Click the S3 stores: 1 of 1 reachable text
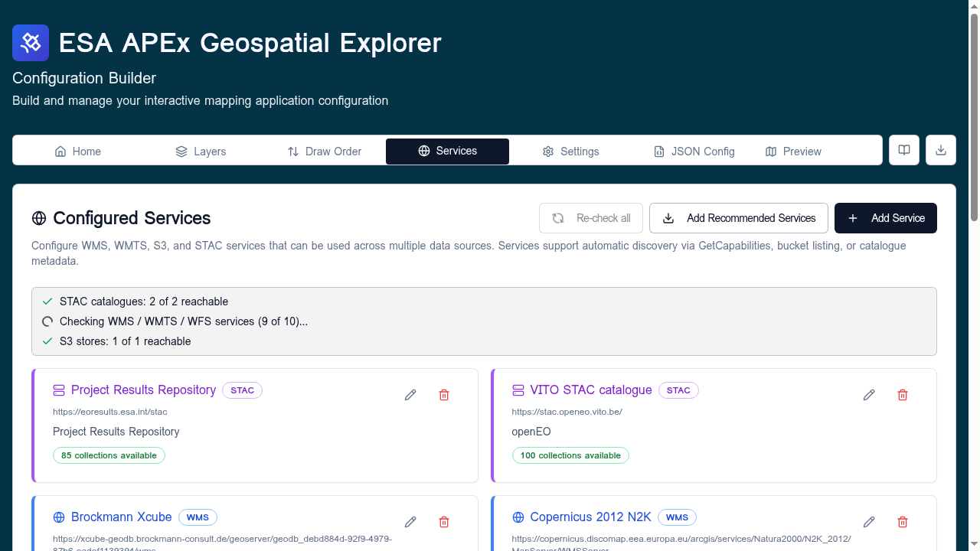980x551 pixels. [126, 341]
